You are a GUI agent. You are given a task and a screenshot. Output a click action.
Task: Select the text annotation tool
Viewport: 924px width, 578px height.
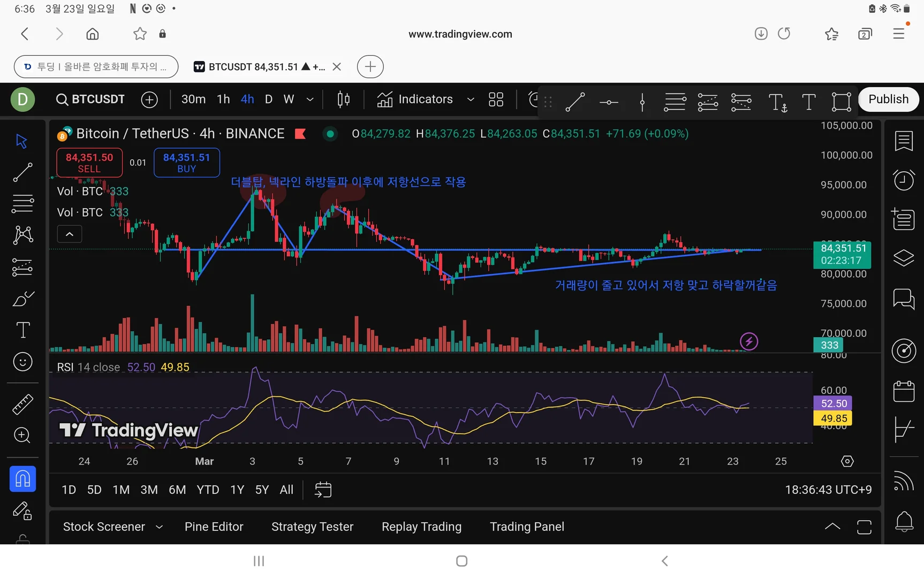coord(22,330)
